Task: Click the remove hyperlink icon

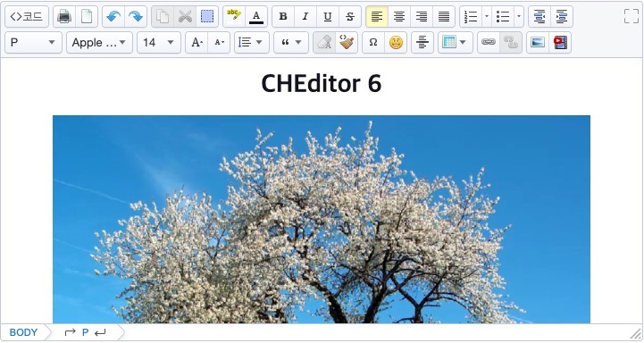Action: pos(511,42)
